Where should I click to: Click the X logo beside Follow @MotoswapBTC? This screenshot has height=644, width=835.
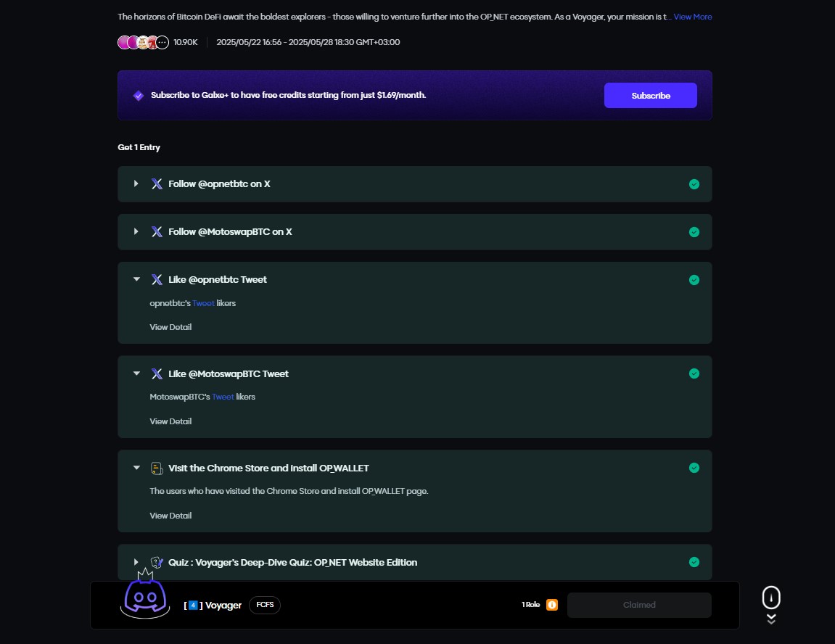(157, 232)
